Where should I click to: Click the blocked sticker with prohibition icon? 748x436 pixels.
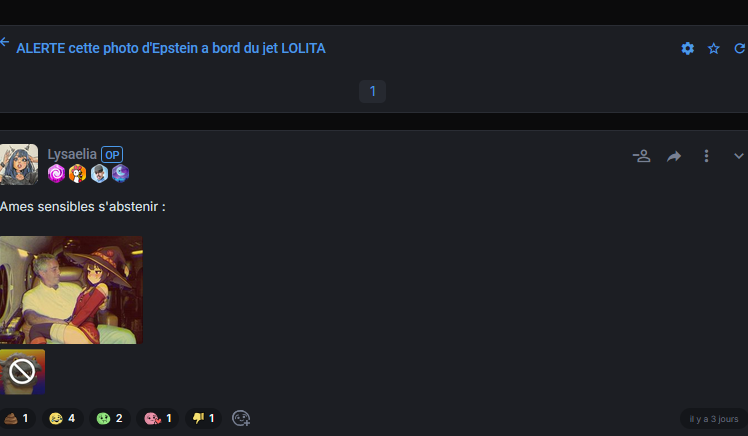coord(22,372)
